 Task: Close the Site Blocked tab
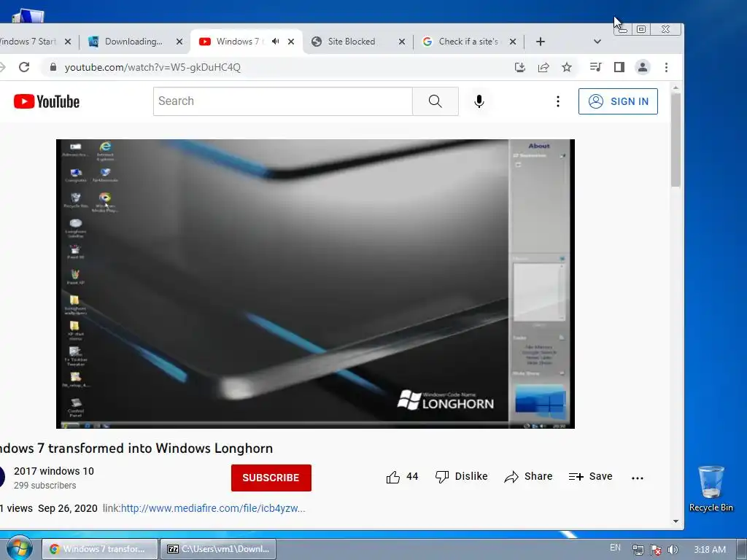402,42
